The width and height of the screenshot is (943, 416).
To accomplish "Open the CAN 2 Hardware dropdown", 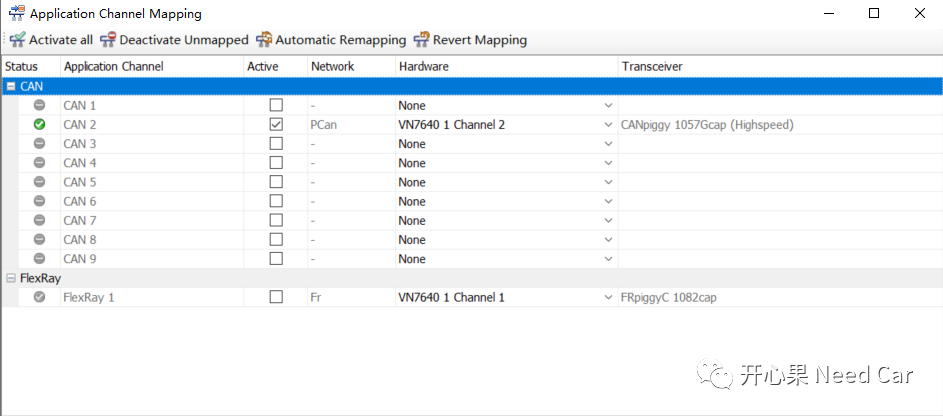I will coord(608,125).
